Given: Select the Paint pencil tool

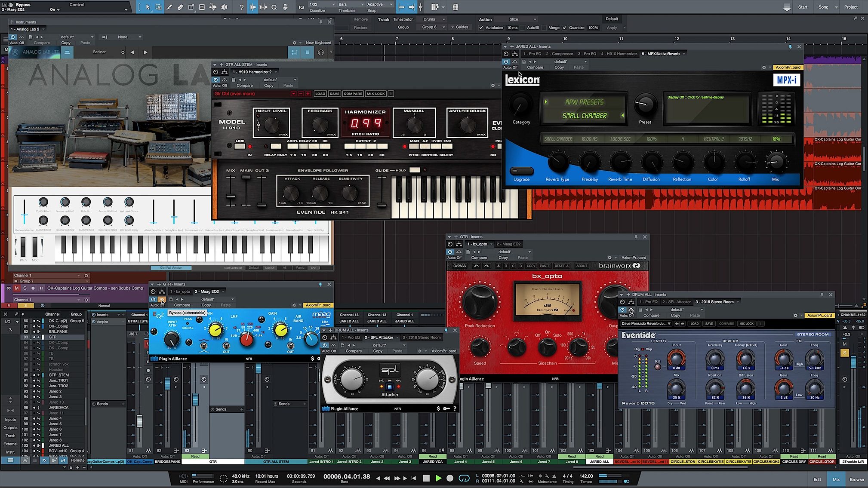Looking at the screenshot, I should tap(169, 7).
